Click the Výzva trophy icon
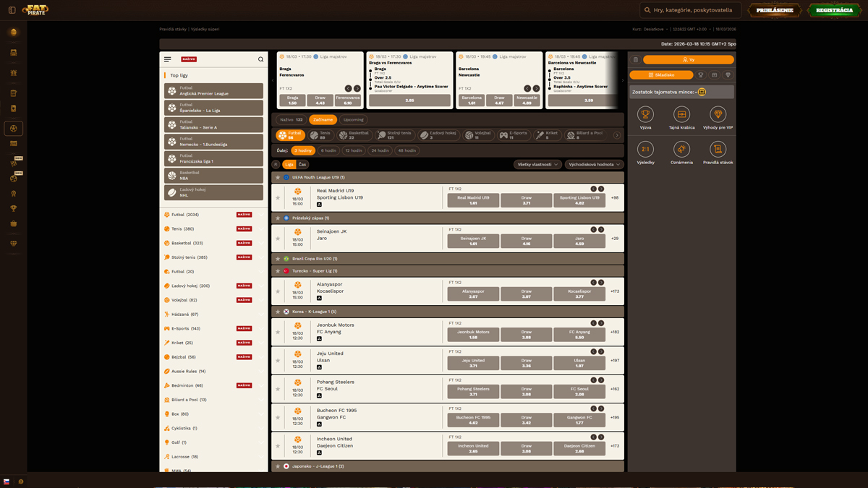The height and width of the screenshot is (488, 868). 645,115
